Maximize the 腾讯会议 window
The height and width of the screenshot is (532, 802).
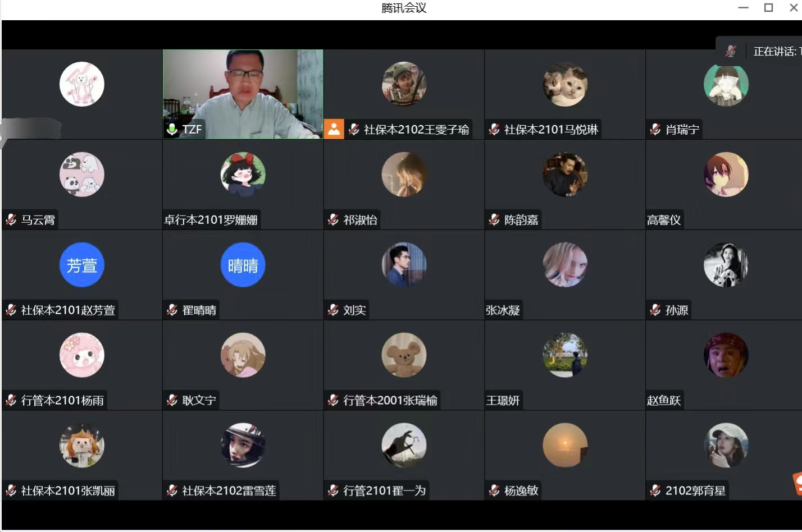(x=768, y=8)
